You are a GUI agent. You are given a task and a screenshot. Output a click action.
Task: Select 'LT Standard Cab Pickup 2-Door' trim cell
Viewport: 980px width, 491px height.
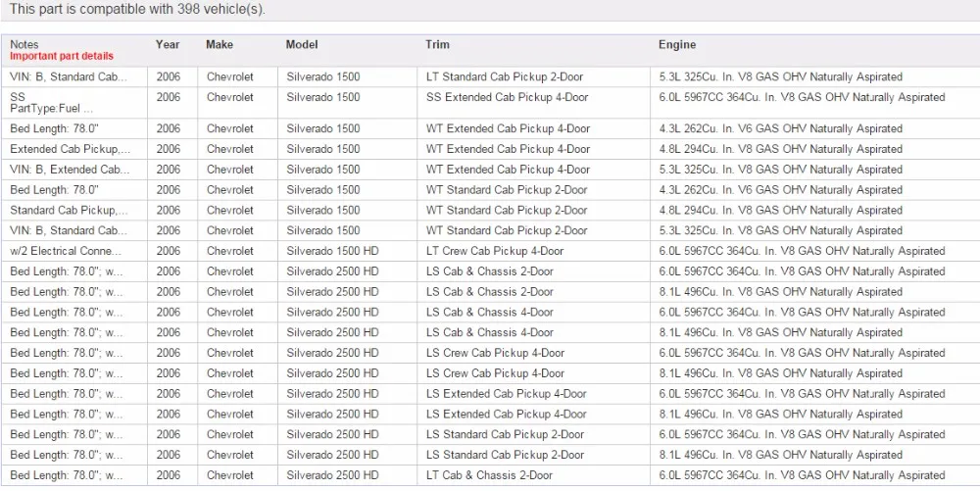click(505, 77)
